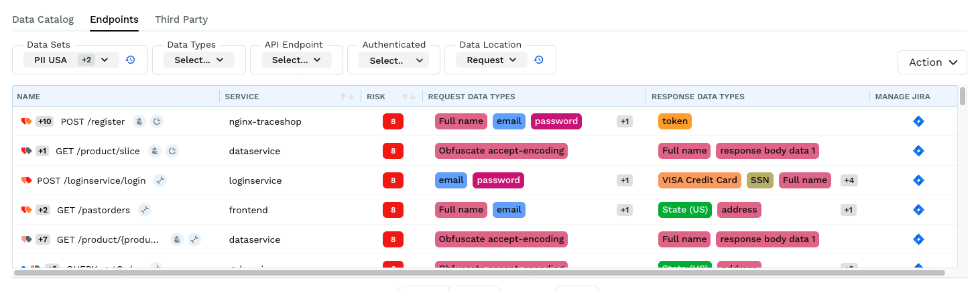Viewport: 980px width, 291px height.
Task: Open the Authenticated filter dropdown
Action: (x=393, y=60)
